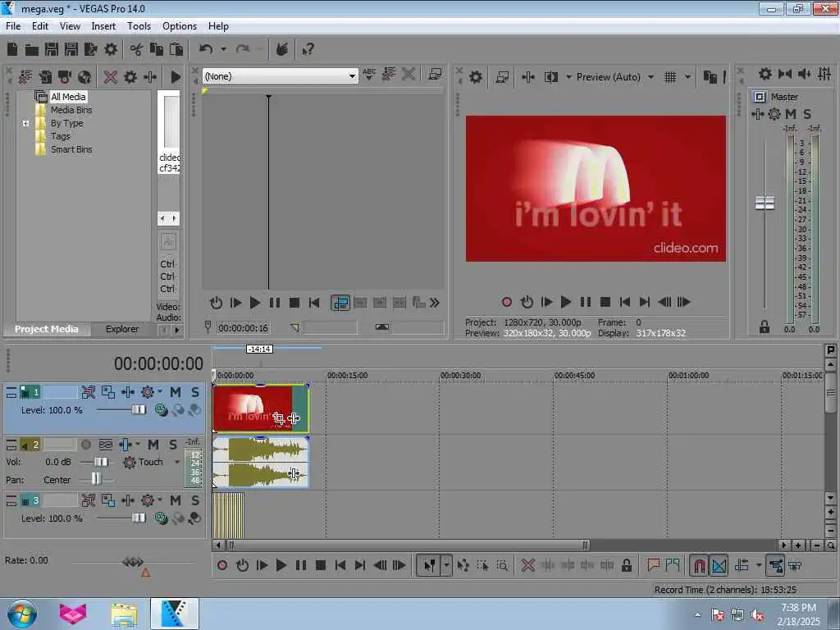The image size is (840, 630).
Task: Mute video track 1
Action: (x=176, y=392)
